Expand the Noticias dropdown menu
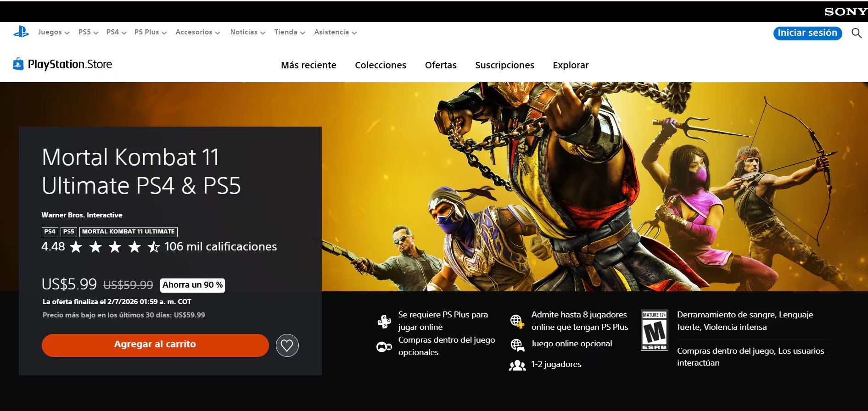This screenshot has width=868, height=411. [248, 32]
